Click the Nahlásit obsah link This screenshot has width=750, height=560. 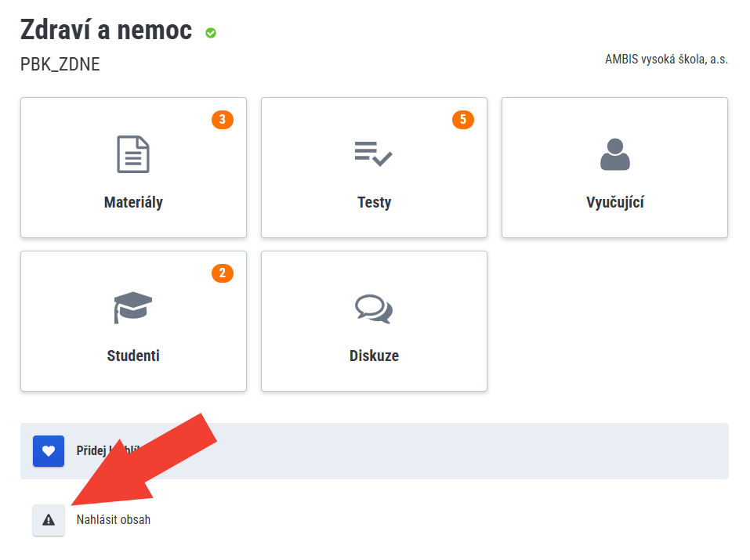pos(113,519)
